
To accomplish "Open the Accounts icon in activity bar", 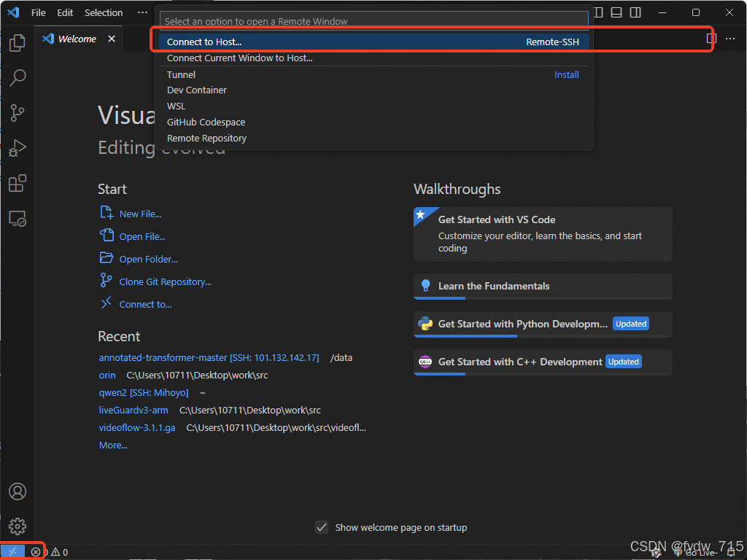I will 18,491.
